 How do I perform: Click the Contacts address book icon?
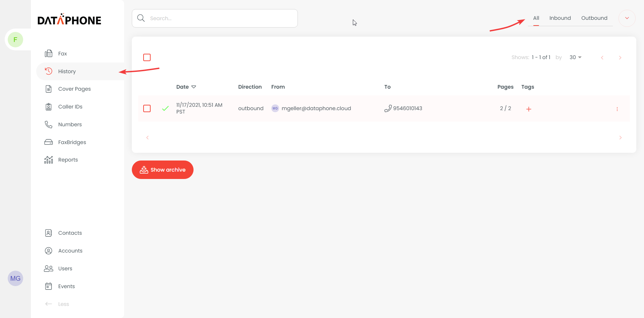49,233
